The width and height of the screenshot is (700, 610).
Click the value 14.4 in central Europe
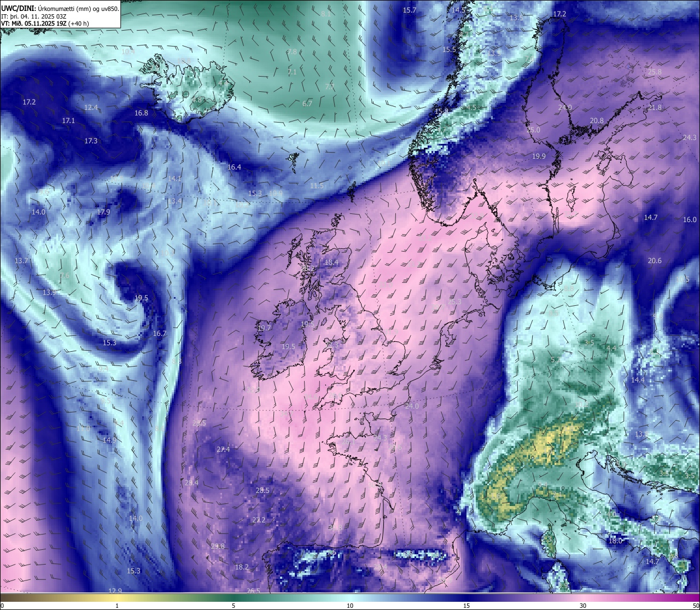tap(638, 380)
